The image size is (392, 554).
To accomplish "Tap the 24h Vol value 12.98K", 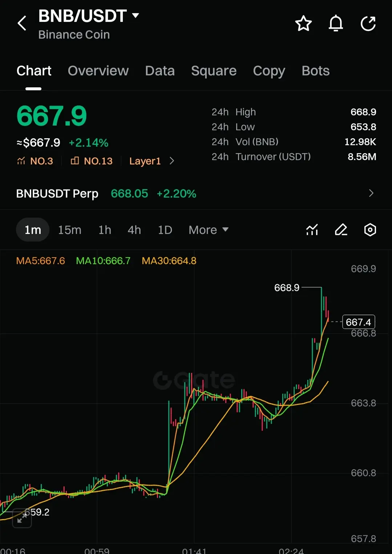I will tap(360, 142).
